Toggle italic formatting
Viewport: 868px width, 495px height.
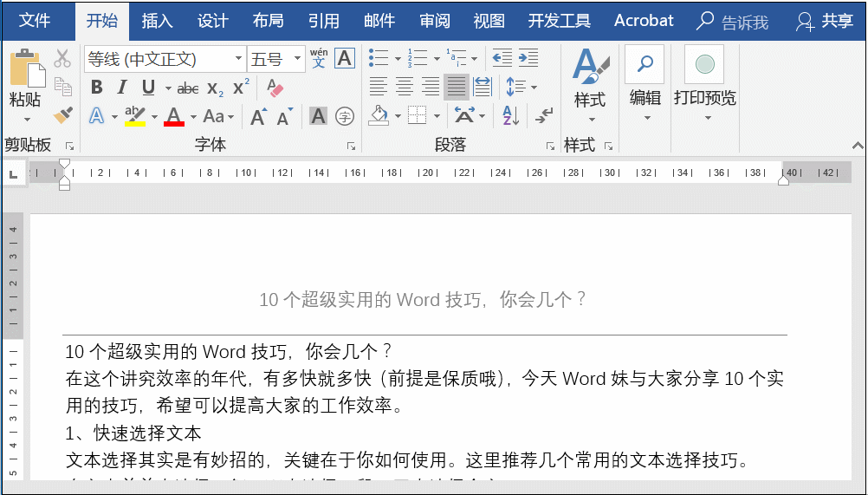(122, 87)
